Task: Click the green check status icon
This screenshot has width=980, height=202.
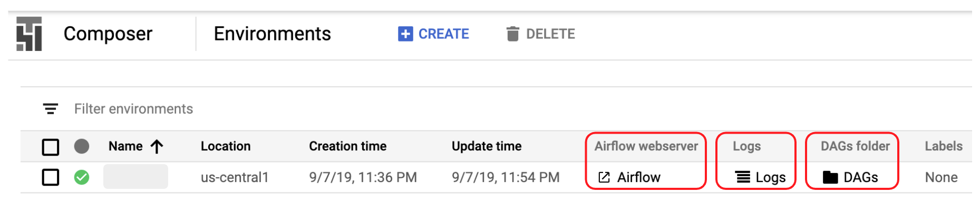Action: coord(82,177)
